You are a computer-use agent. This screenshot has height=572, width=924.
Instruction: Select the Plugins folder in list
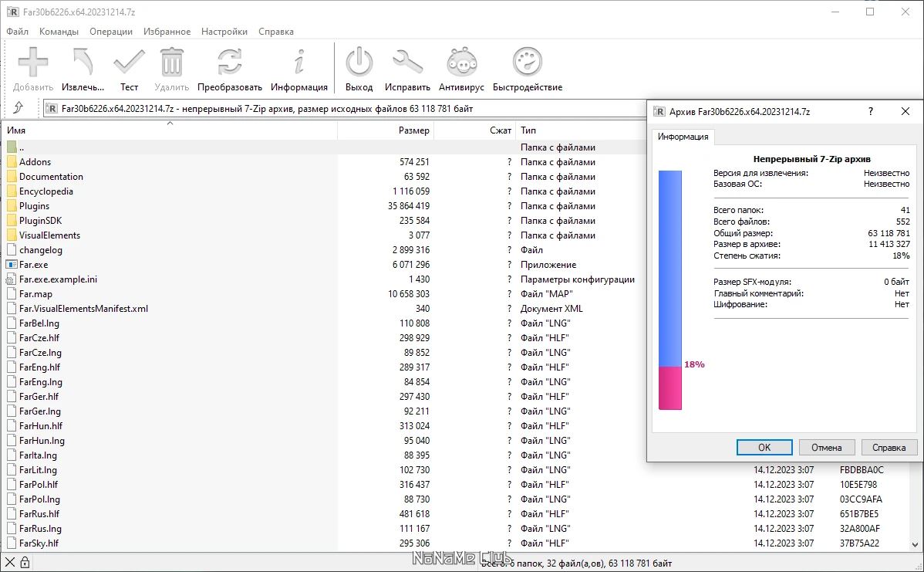click(34, 206)
